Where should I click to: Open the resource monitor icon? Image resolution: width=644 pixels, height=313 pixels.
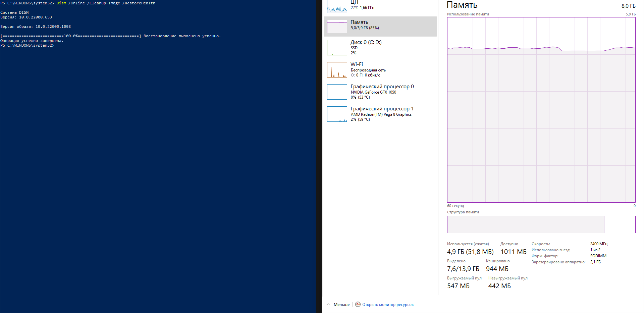[x=358, y=304]
